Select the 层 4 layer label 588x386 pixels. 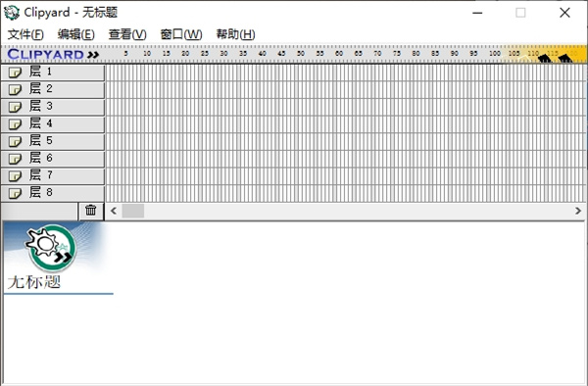coord(40,123)
